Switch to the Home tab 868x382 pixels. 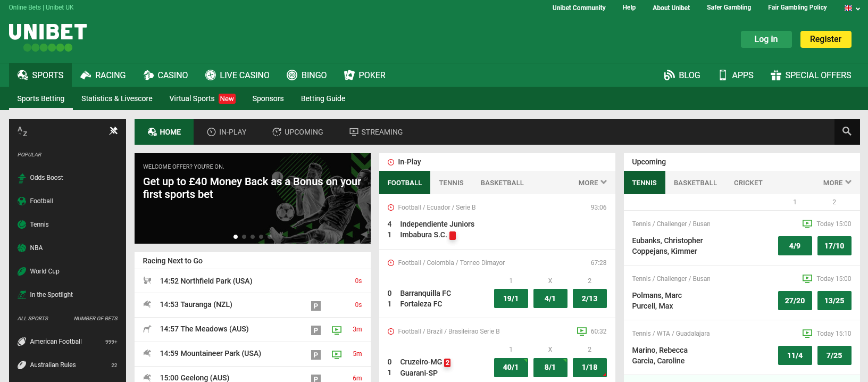[164, 132]
